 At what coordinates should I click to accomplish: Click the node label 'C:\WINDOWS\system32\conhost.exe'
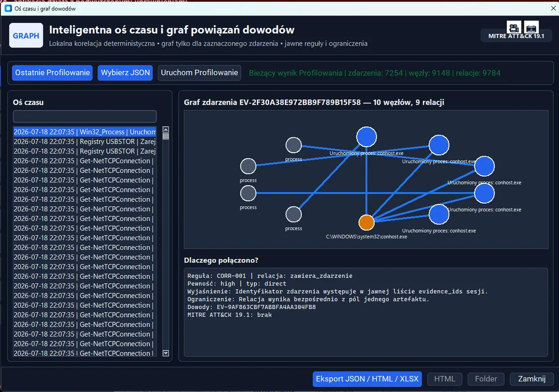pyautogui.click(x=367, y=237)
